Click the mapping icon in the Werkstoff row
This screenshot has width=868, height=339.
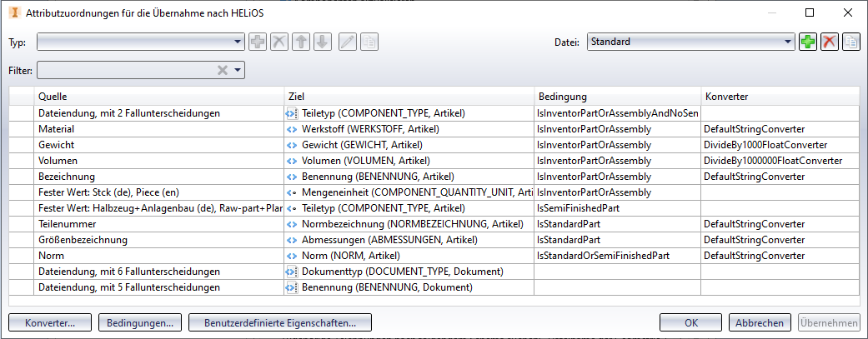click(x=292, y=129)
